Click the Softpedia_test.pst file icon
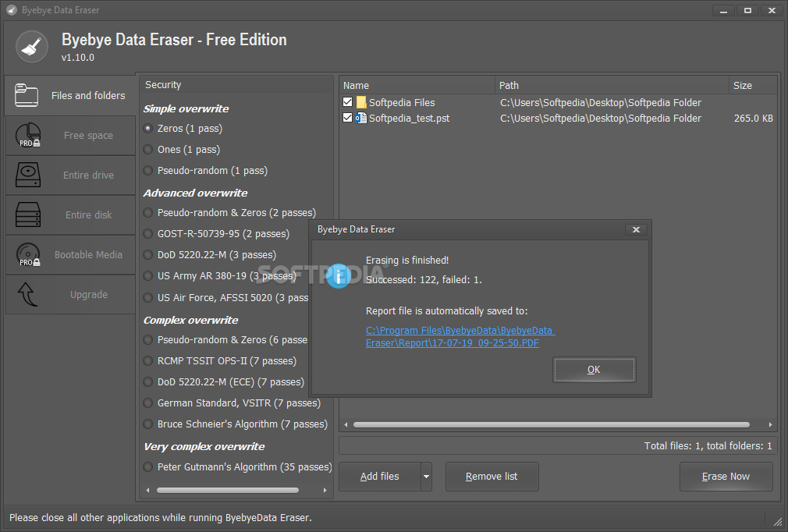Image resolution: width=788 pixels, height=532 pixels. (x=360, y=118)
